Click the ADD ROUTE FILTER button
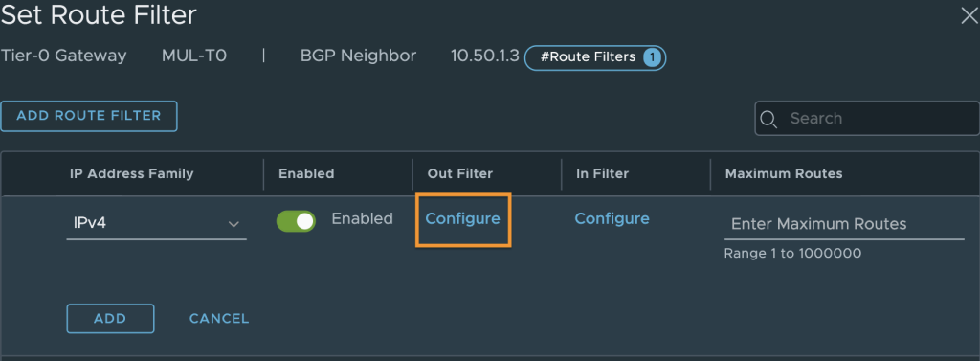The image size is (980, 361). point(89,116)
